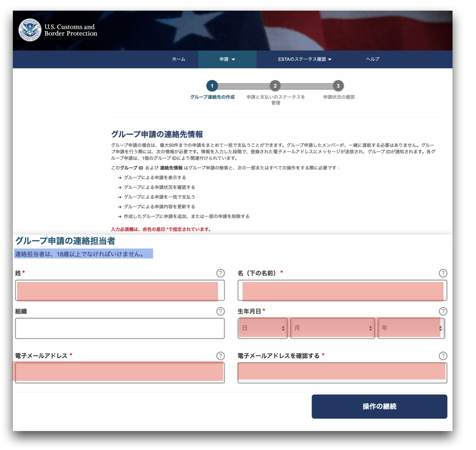Open help icon for 姓 field
Viewport: 476px width, 450px height.
(x=220, y=273)
